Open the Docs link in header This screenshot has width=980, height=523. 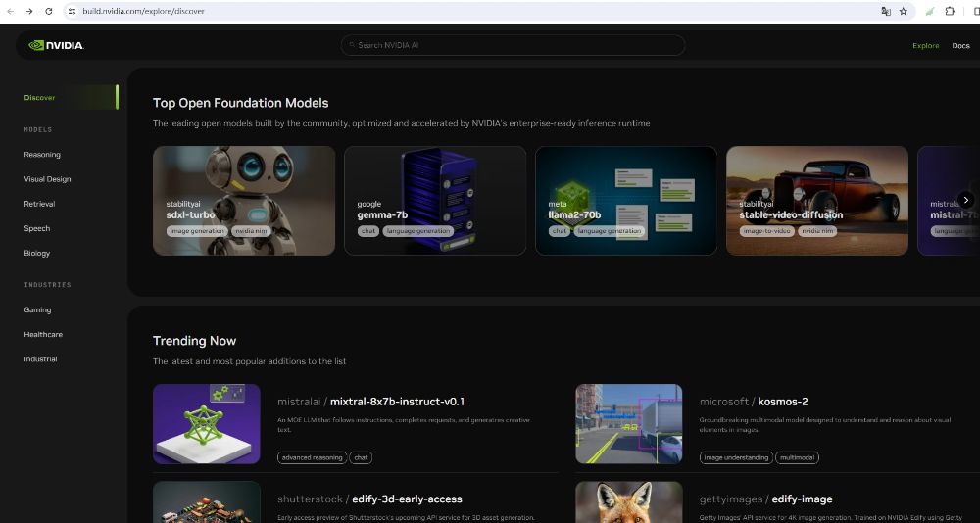pos(960,46)
